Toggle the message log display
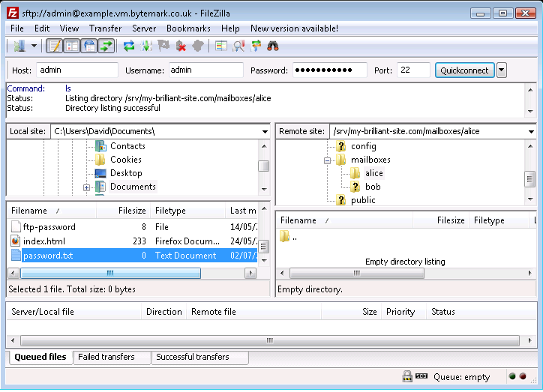543x392 pixels. 55,46
